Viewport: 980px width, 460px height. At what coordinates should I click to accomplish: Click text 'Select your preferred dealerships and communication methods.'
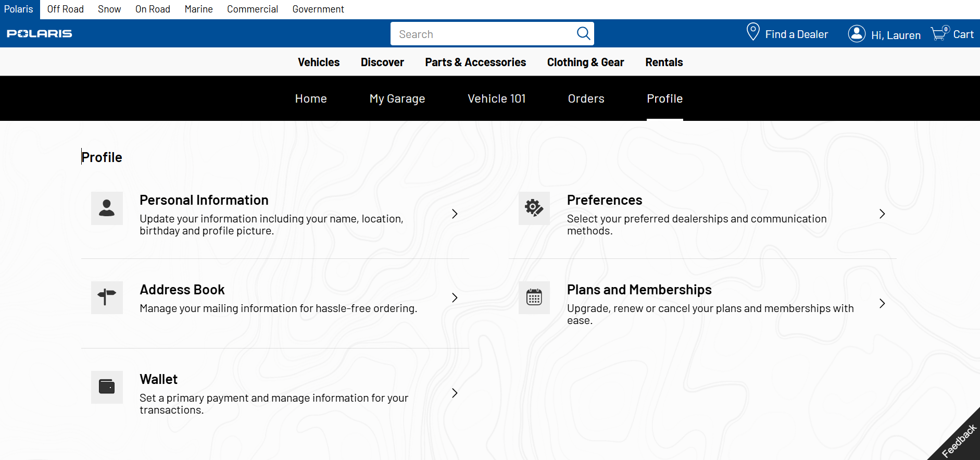[x=697, y=225]
